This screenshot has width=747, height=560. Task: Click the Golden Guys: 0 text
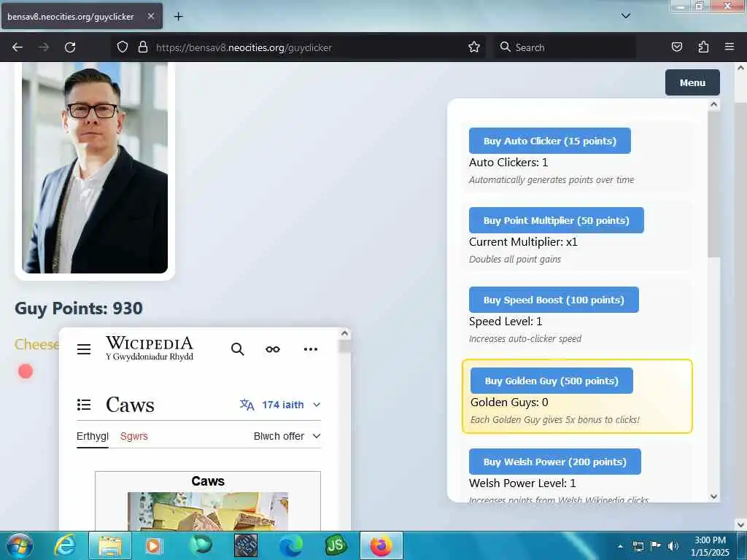(509, 402)
